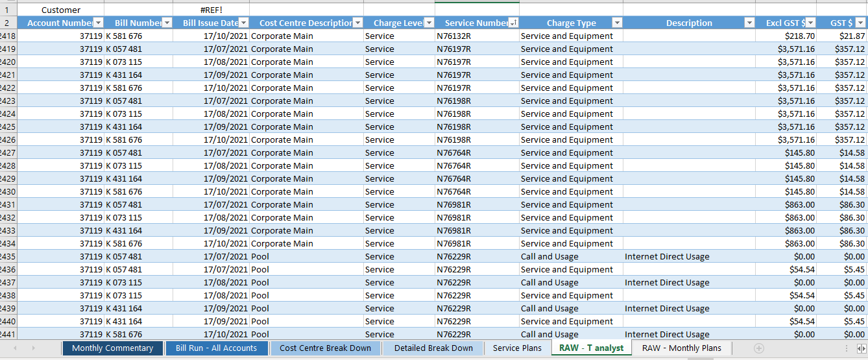The width and height of the screenshot is (868, 360).
Task: Open the Detailed Break Down sheet tab
Action: (x=433, y=348)
